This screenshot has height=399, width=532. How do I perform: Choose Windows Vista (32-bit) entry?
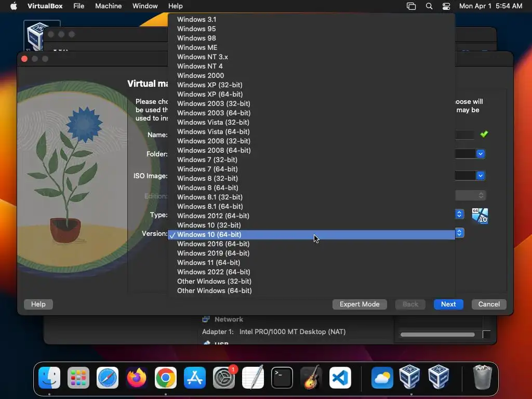point(311,123)
